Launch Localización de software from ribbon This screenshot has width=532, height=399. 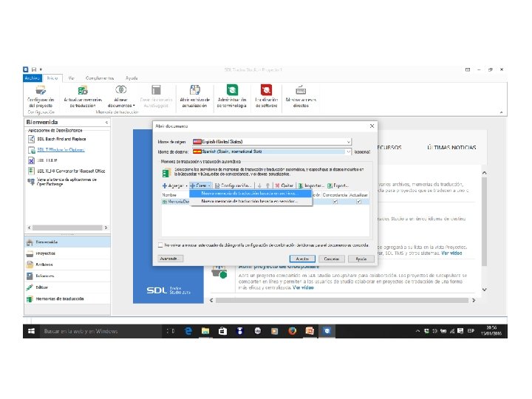click(x=266, y=96)
